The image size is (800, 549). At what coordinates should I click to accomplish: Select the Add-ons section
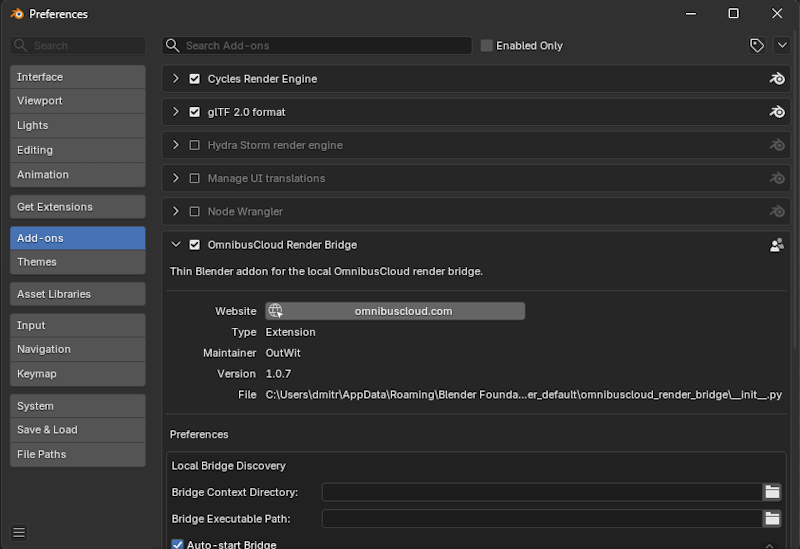pyautogui.click(x=78, y=238)
